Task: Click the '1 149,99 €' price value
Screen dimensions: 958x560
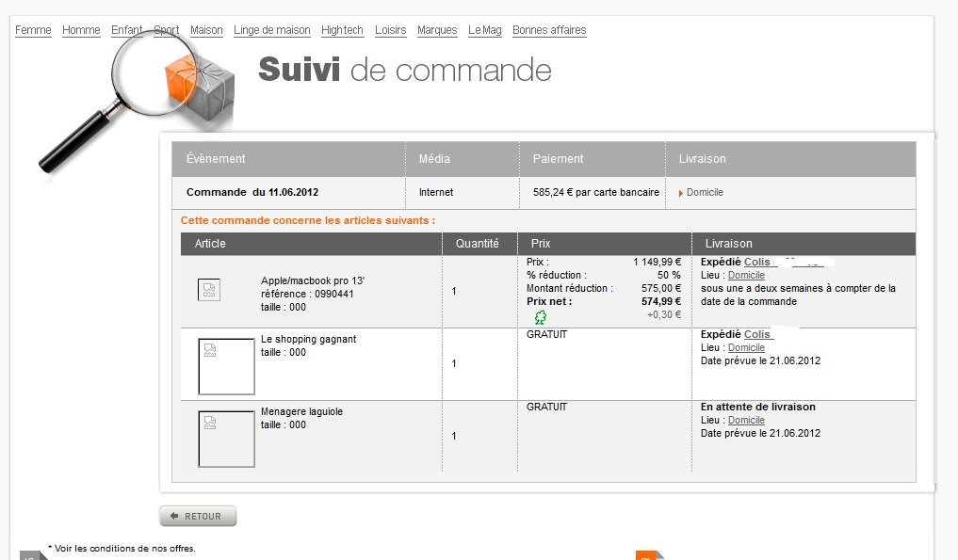Action: 657,262
